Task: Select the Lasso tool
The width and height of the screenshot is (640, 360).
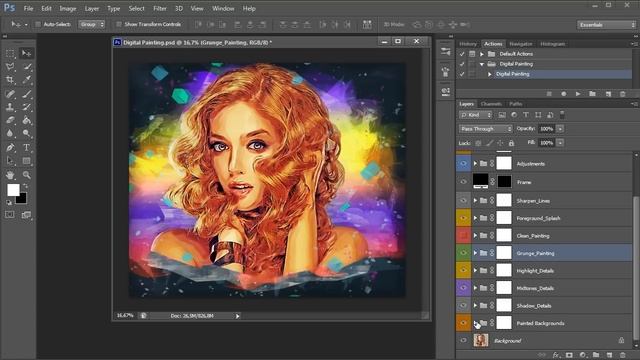Action: pos(10,67)
